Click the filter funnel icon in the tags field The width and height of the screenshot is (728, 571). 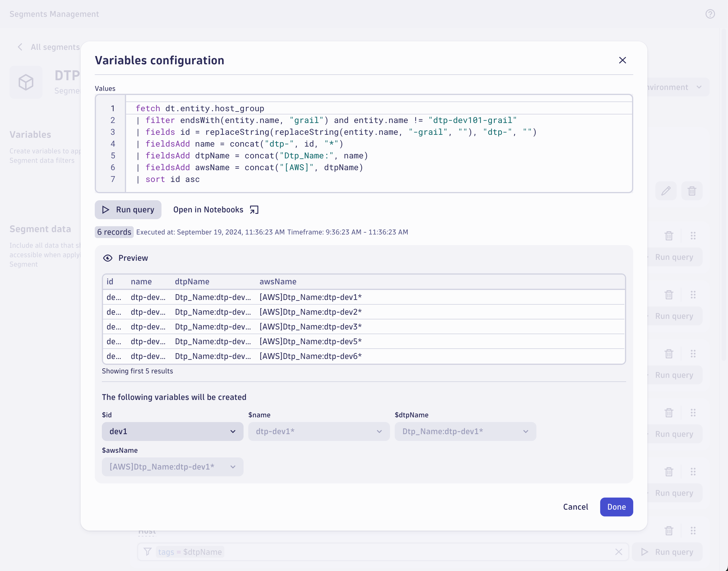click(147, 552)
